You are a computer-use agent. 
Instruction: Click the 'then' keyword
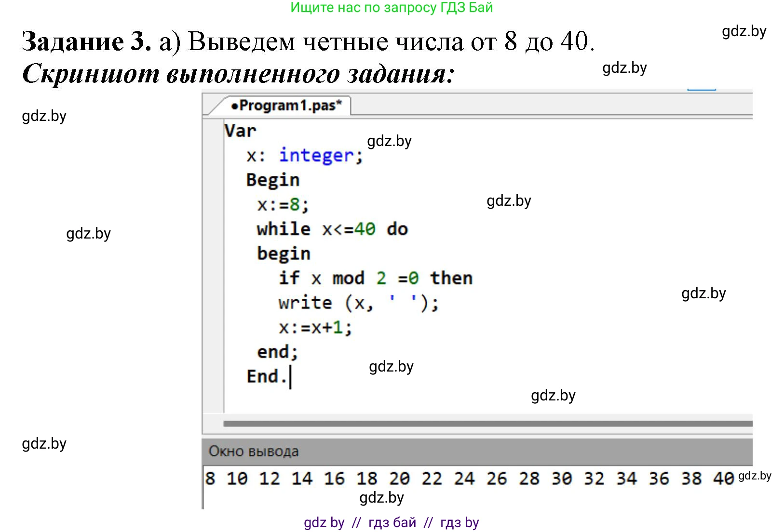tap(451, 278)
